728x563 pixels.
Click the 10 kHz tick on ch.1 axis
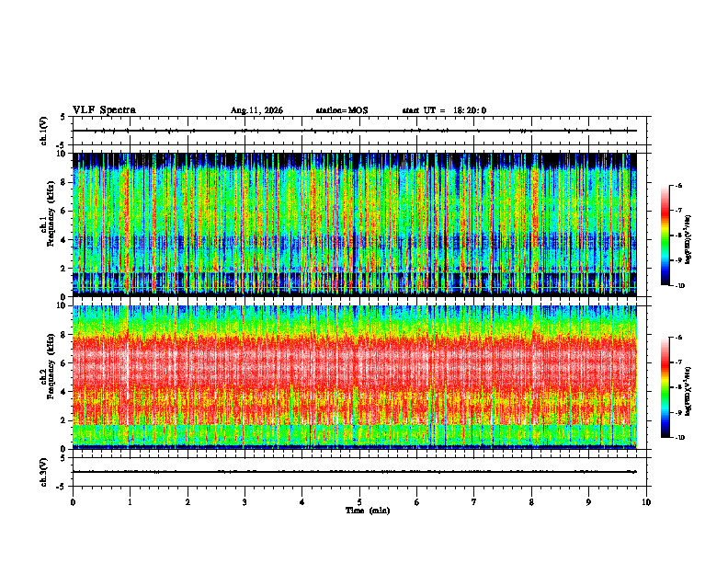(64, 154)
